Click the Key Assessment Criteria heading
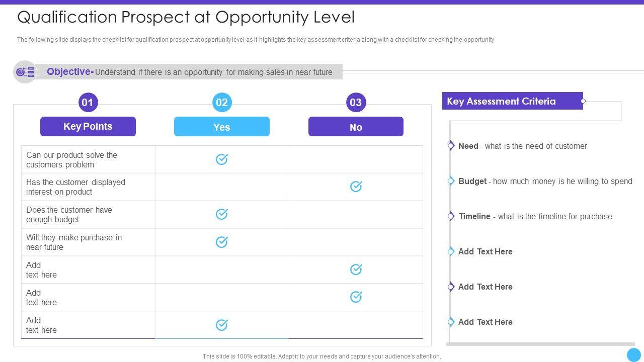The image size is (644, 362). [501, 101]
